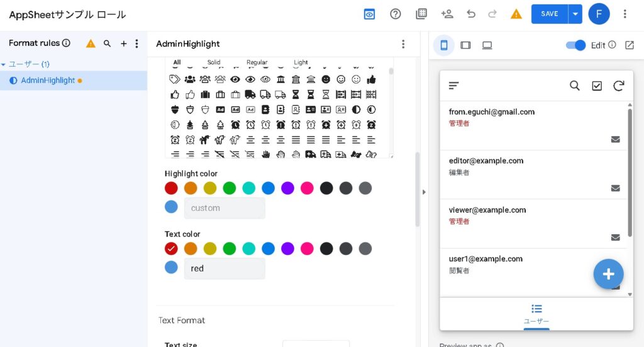Click the blue floating add button in preview

[x=608, y=274]
